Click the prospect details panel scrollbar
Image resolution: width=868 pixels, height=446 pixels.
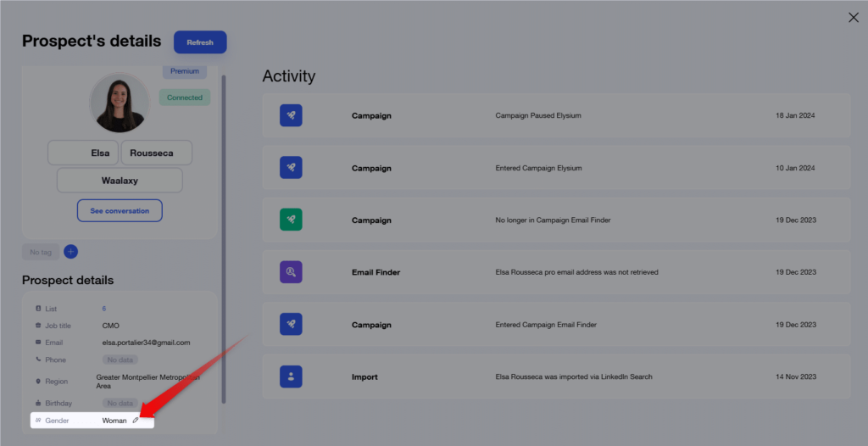tap(224, 237)
